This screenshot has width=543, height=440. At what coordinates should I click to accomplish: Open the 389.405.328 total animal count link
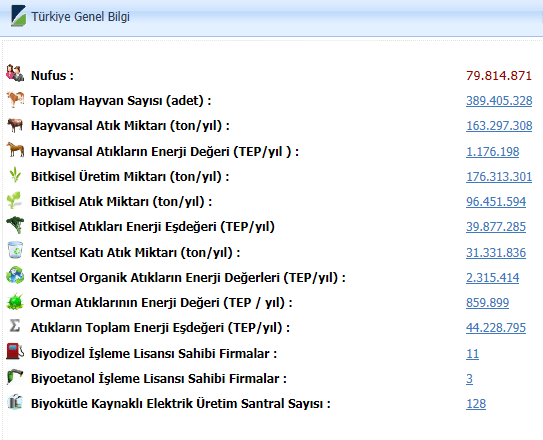(499, 101)
